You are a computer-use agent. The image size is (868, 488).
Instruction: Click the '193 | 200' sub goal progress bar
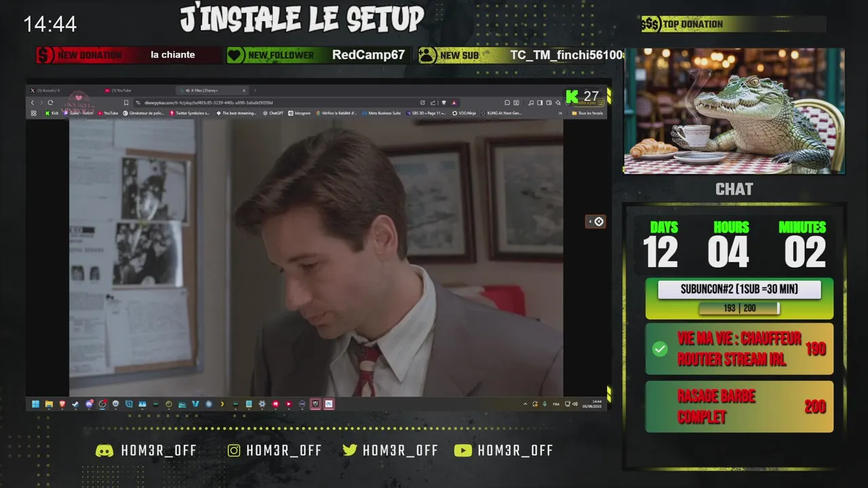pyautogui.click(x=739, y=308)
